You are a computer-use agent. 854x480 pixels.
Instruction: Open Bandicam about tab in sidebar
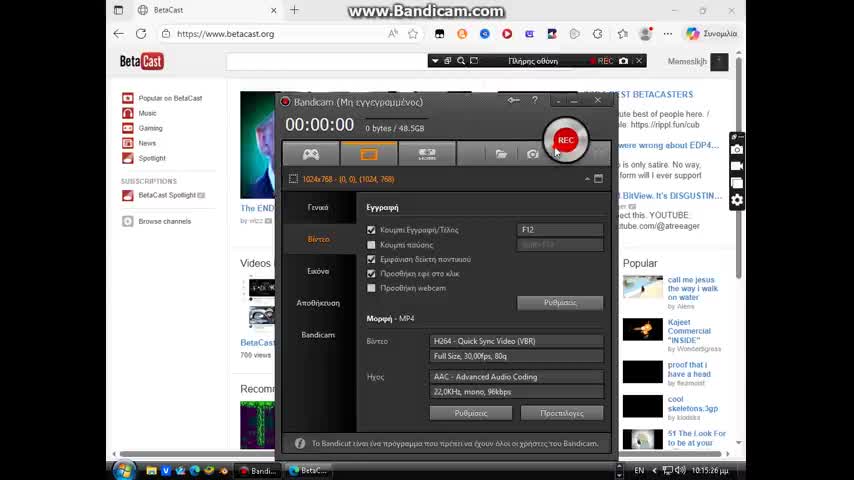(x=318, y=335)
